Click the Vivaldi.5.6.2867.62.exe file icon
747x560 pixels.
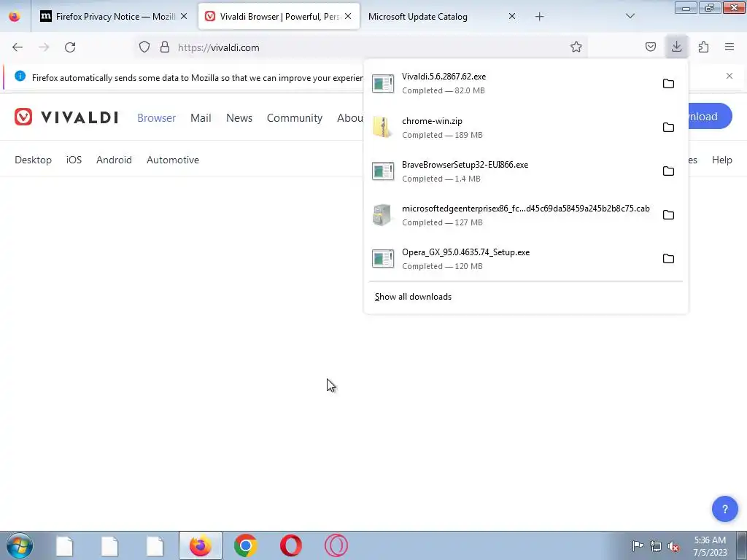click(x=383, y=83)
